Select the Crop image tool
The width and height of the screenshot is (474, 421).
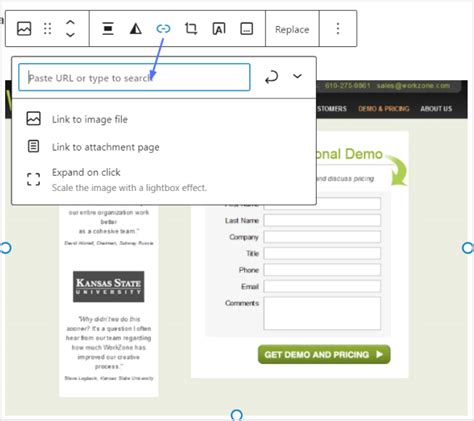191,29
